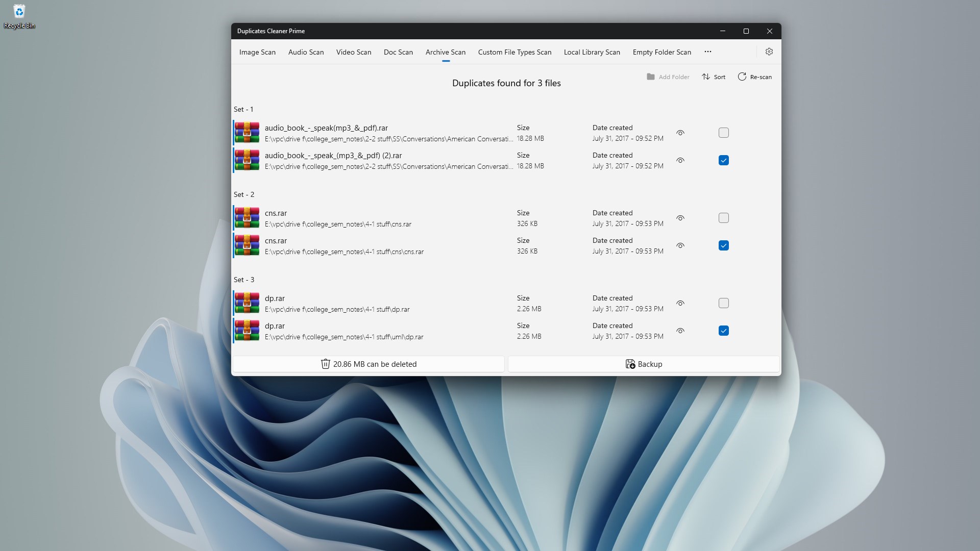Click the Backup button
The height and width of the screenshot is (551, 980).
point(643,364)
